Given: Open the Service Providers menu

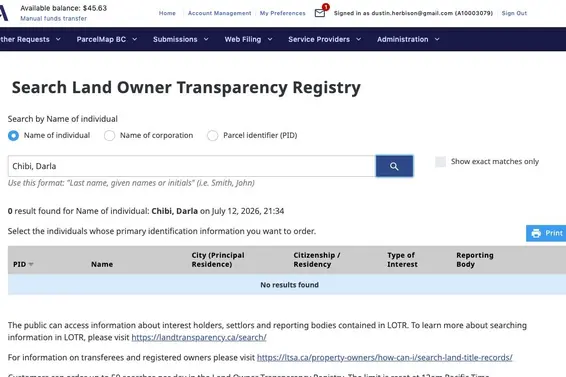Looking at the screenshot, I should pos(324,39).
